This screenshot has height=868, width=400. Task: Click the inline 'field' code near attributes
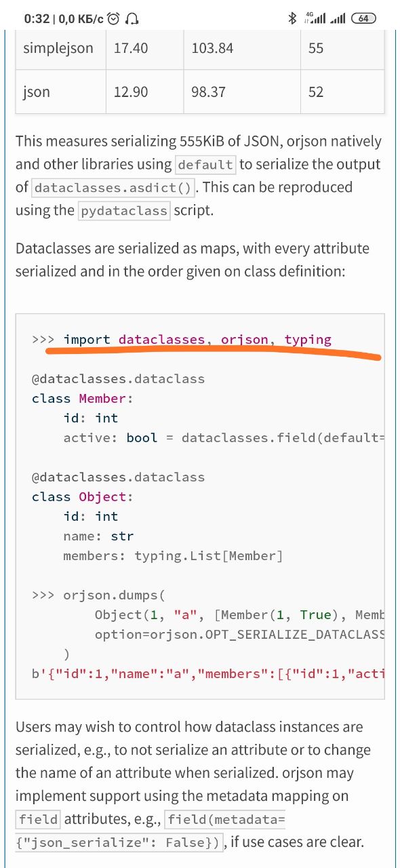pos(38,819)
